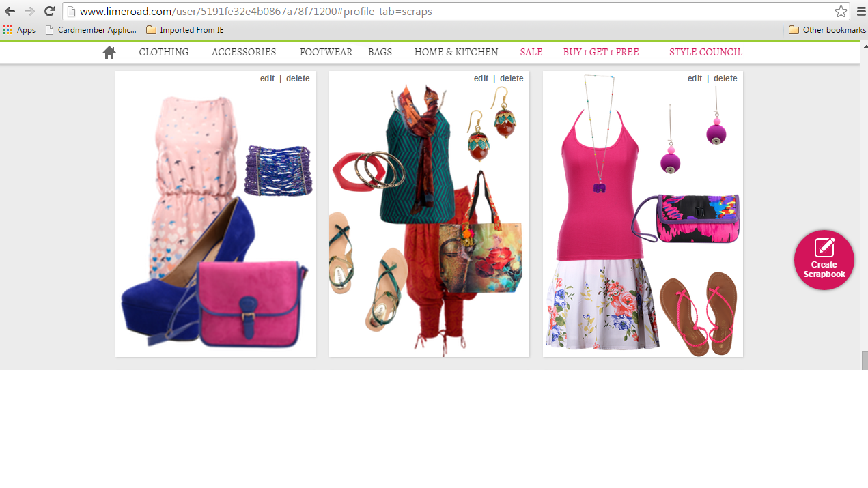868x488 pixels.
Task: Click the pink tank top outfit thumbnail
Action: (642, 214)
